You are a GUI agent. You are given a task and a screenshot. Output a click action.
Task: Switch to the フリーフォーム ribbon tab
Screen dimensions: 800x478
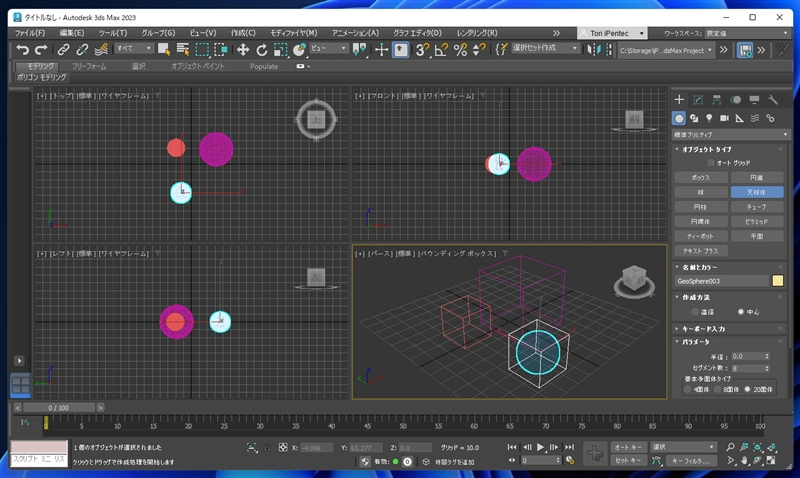point(89,66)
